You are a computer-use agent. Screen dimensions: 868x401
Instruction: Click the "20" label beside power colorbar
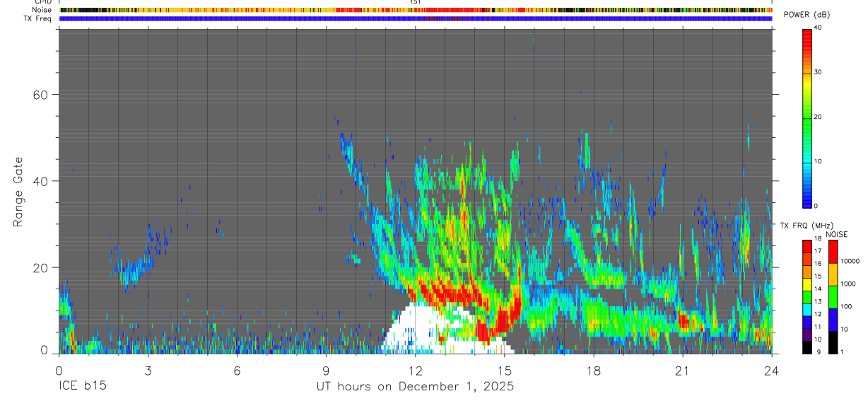coord(818,117)
